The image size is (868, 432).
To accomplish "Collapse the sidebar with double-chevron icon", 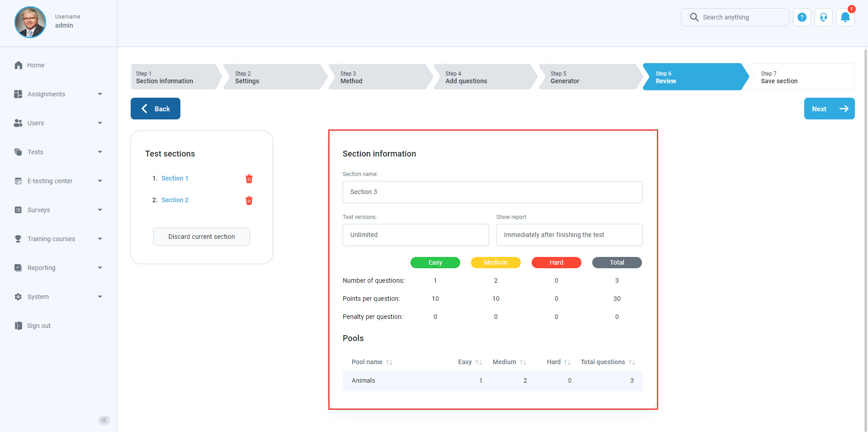I will pyautogui.click(x=104, y=420).
